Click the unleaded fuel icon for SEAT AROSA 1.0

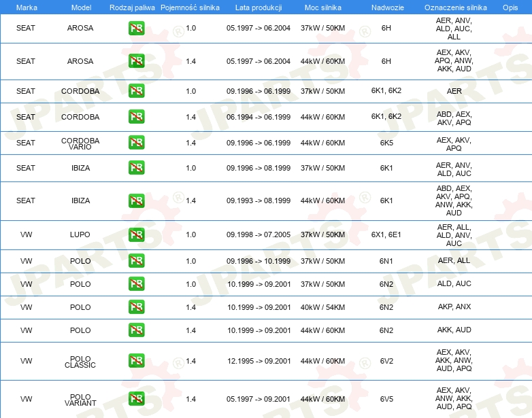136,28
